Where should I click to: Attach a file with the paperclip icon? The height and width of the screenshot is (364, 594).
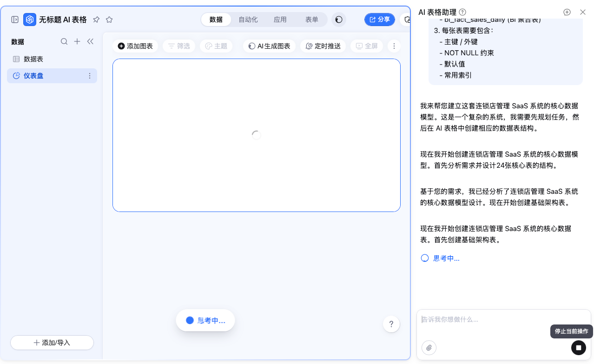pos(429,348)
